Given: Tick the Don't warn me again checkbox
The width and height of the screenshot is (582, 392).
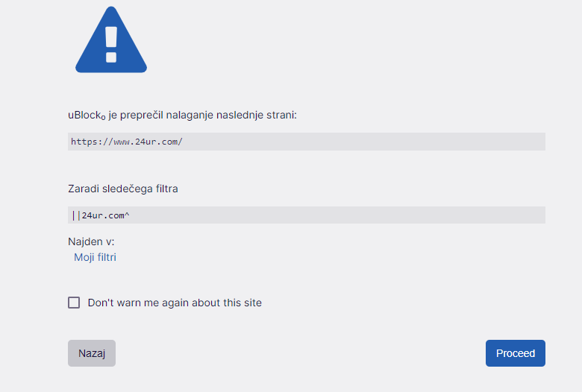Looking at the screenshot, I should 74,303.
